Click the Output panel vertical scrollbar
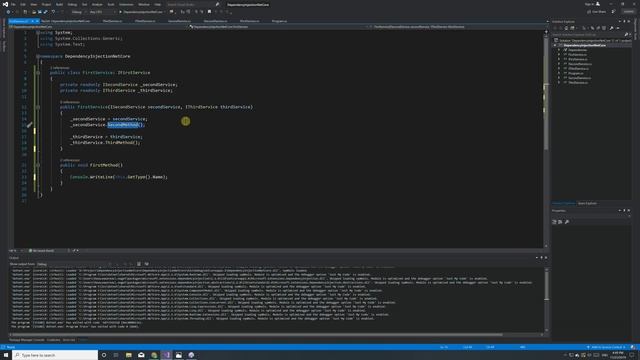 [x=547, y=300]
